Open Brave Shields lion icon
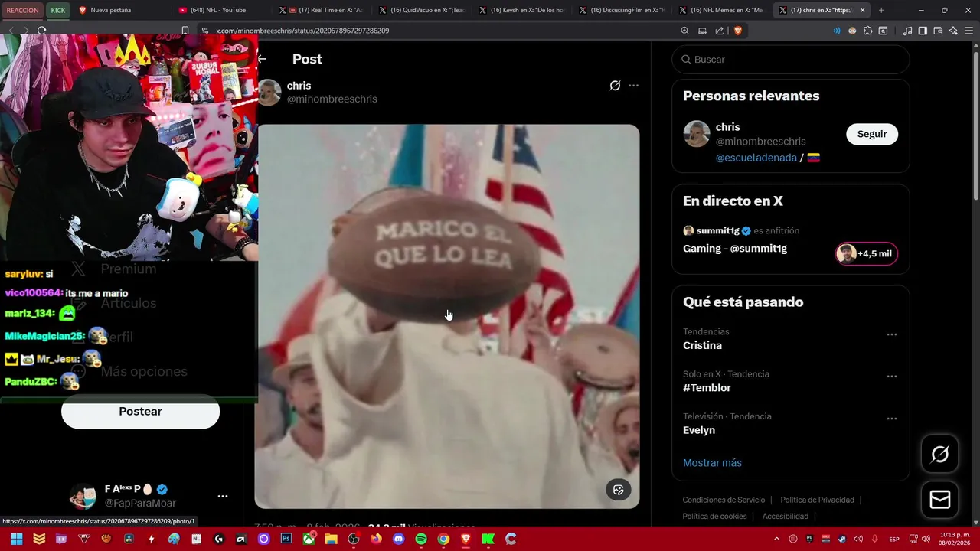 click(738, 31)
